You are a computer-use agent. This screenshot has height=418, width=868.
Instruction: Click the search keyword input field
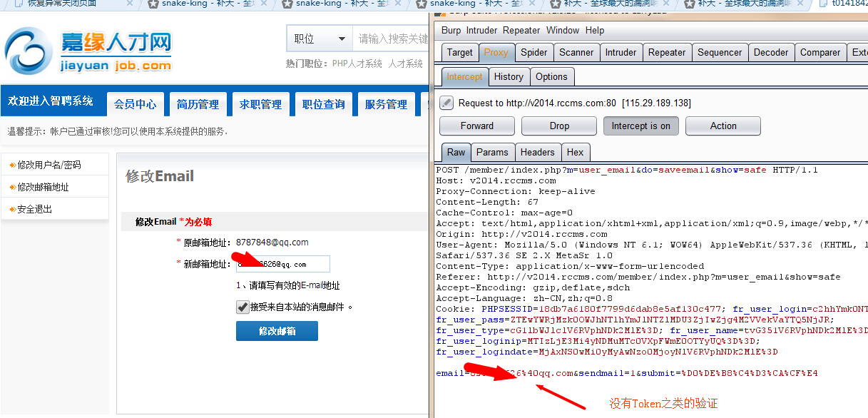391,39
